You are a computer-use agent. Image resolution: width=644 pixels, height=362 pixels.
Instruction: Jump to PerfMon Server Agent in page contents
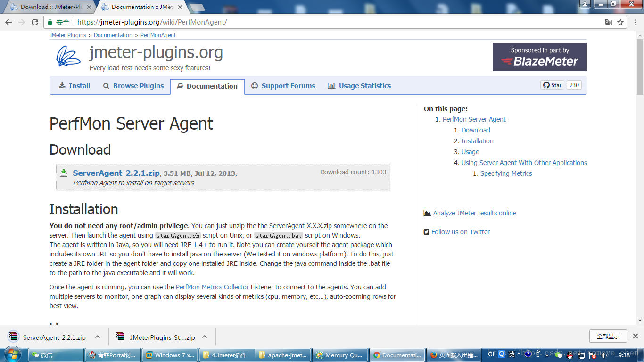[x=474, y=119]
